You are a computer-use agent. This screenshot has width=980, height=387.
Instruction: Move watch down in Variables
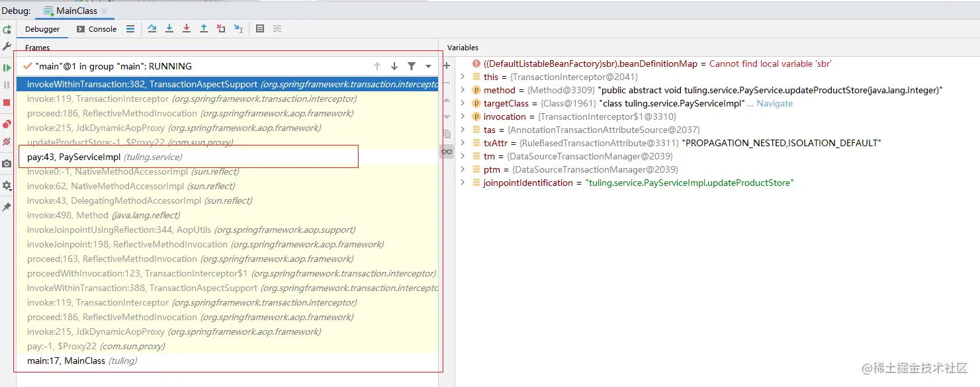click(x=447, y=116)
